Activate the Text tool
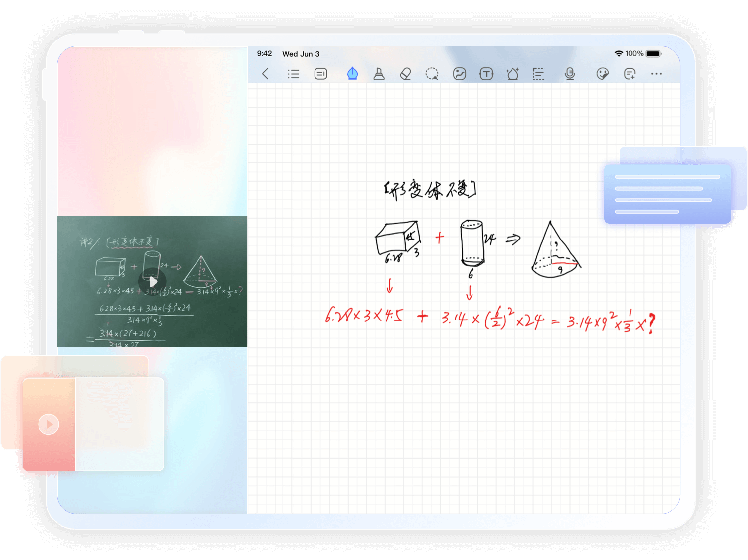748x560 pixels. [486, 74]
